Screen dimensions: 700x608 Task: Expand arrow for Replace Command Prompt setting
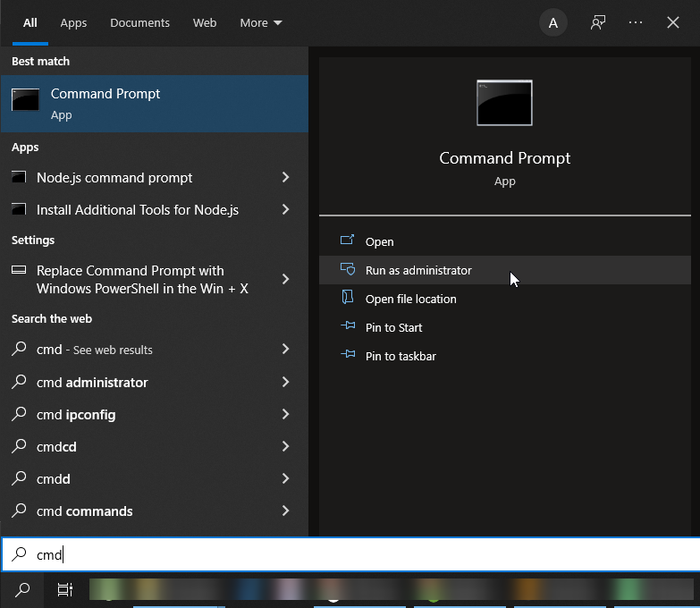(x=286, y=280)
